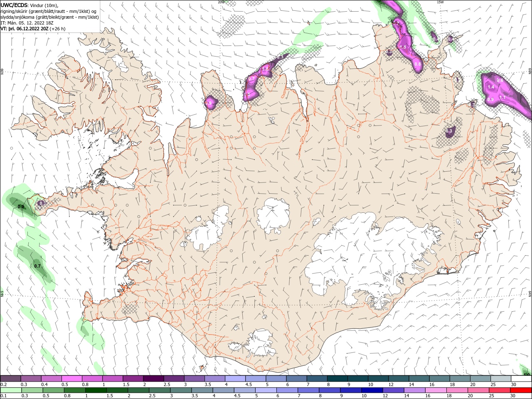The image size is (532, 399).
Task: Pick the bright red swatch above label 30
Action: point(520,390)
